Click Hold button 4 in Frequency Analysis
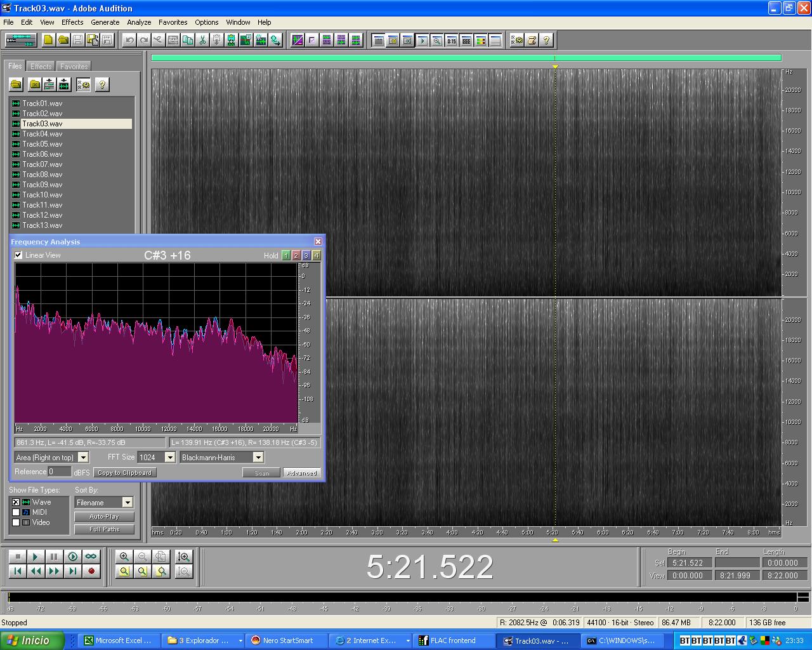The image size is (812, 650). pyautogui.click(x=317, y=255)
